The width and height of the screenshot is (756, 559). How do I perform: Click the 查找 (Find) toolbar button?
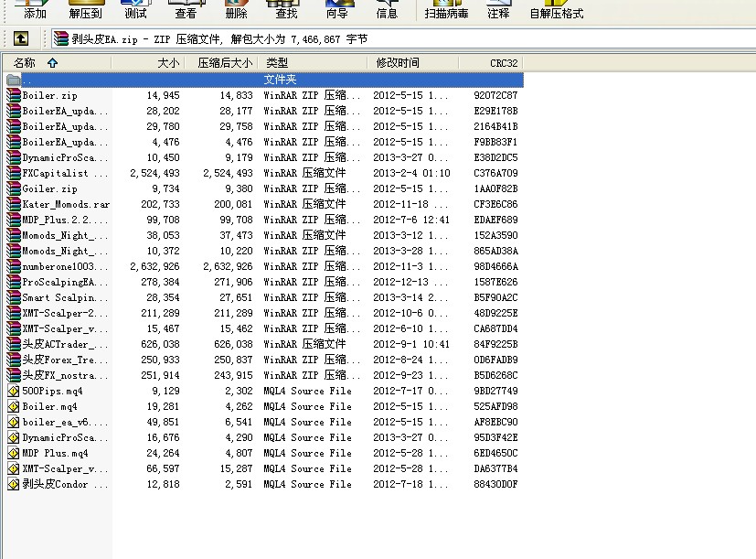tap(286, 11)
